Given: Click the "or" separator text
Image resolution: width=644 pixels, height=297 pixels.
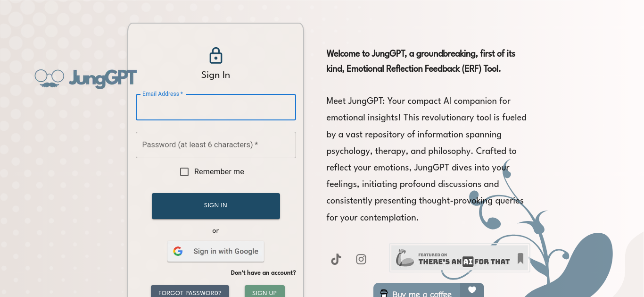Looking at the screenshot, I should point(215,231).
